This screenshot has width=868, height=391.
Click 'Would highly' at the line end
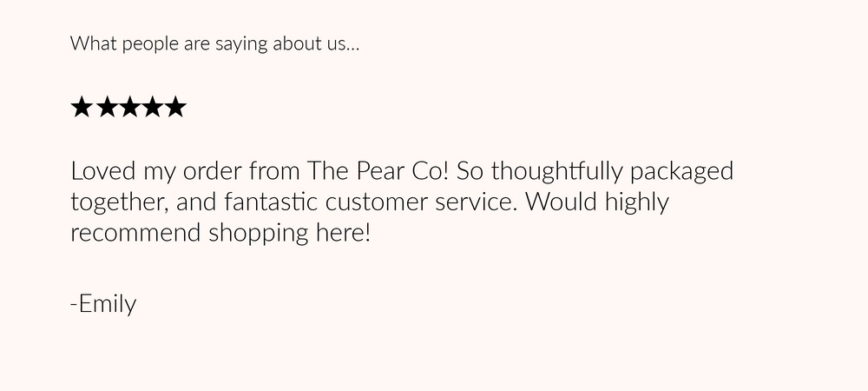pyautogui.click(x=597, y=202)
